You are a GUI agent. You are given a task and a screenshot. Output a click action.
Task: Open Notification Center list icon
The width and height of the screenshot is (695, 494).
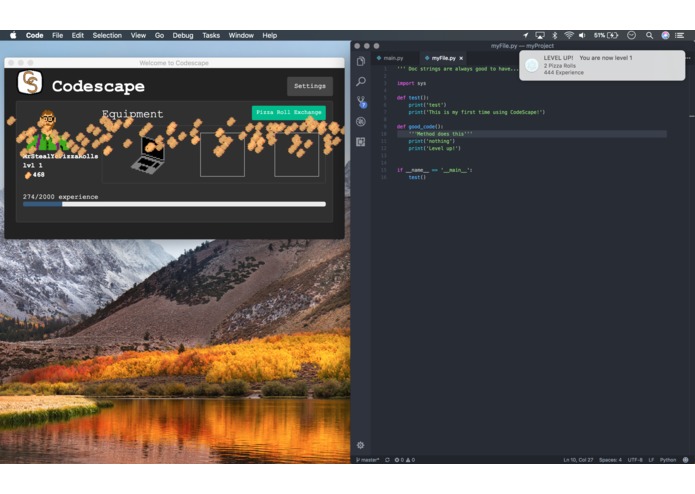[679, 35]
